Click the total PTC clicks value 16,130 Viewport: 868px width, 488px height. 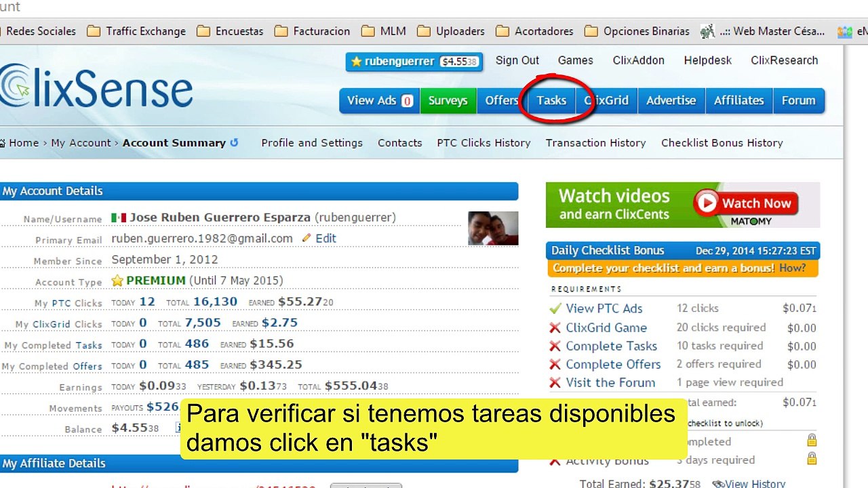(x=215, y=302)
